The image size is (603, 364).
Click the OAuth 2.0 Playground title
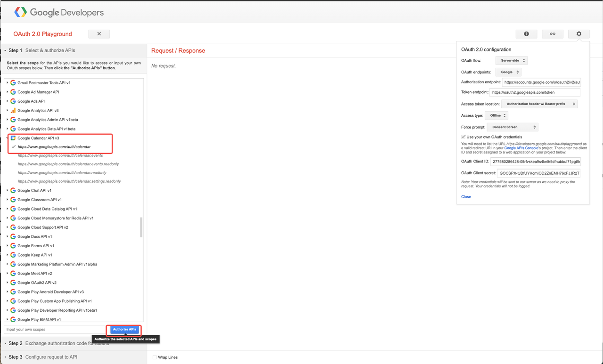[43, 34]
